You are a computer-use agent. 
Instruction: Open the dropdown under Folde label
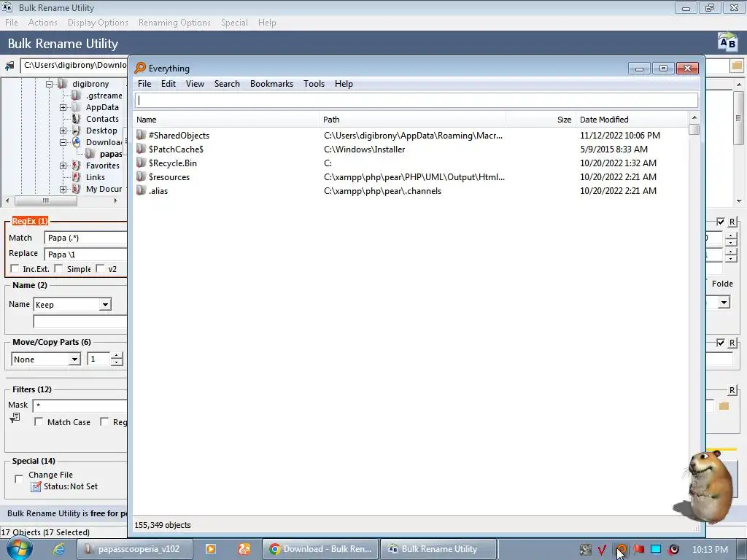724,303
